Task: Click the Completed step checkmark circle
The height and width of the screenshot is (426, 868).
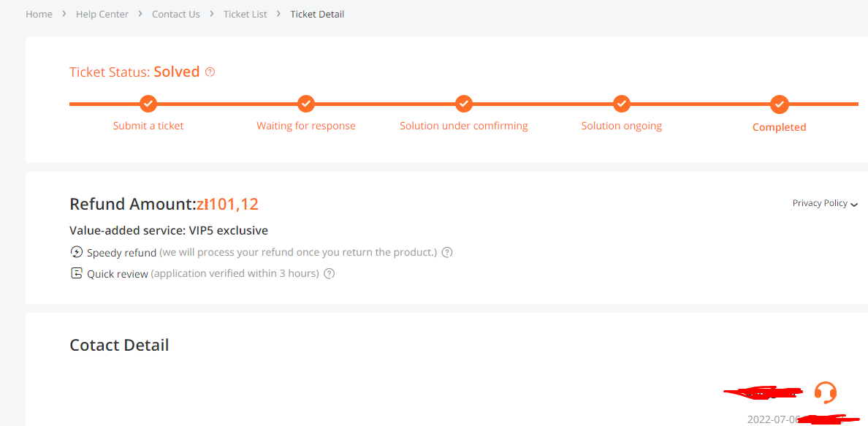Action: pos(780,104)
